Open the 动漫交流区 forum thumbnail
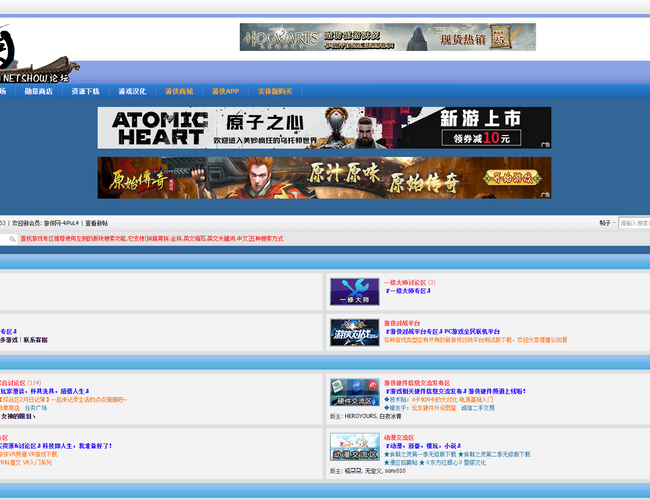This screenshot has width=650, height=500. pos(354,447)
